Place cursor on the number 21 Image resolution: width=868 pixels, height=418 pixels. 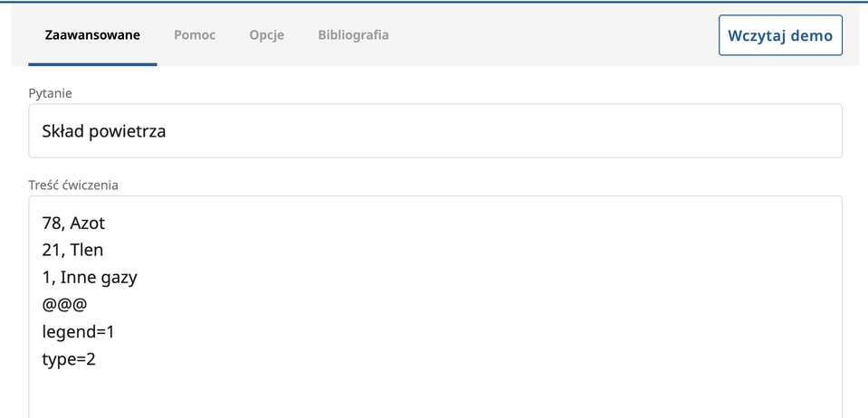[51, 250]
